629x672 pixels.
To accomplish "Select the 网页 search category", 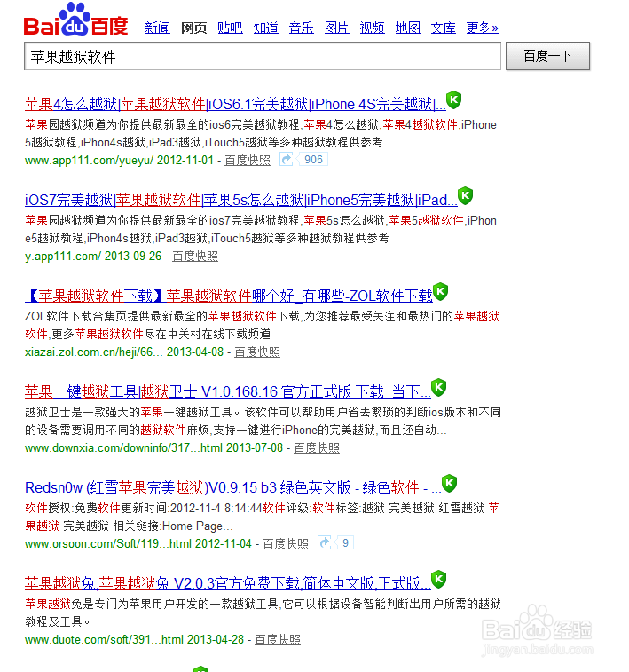I will coord(193,28).
